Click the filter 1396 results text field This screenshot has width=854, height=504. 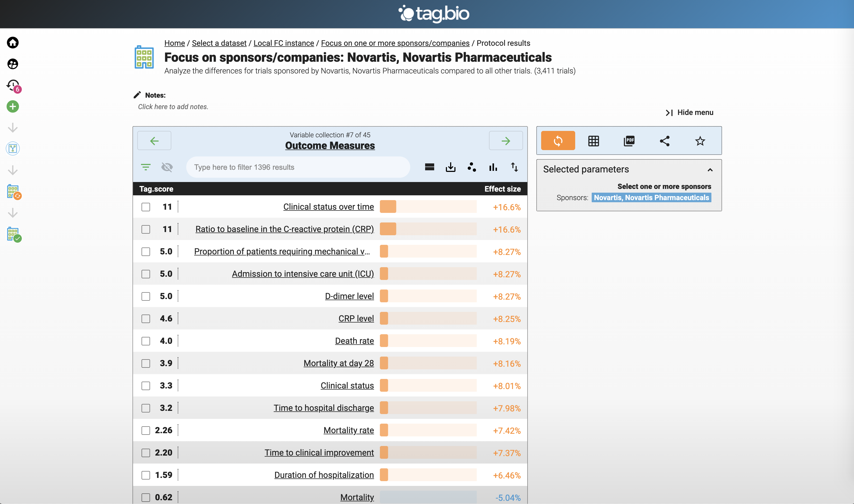[298, 167]
